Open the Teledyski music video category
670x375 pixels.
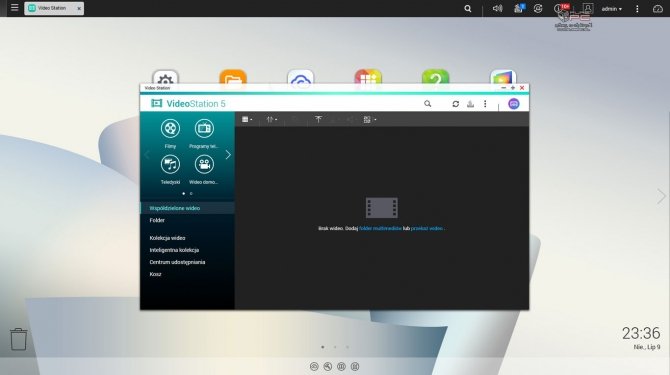170,164
